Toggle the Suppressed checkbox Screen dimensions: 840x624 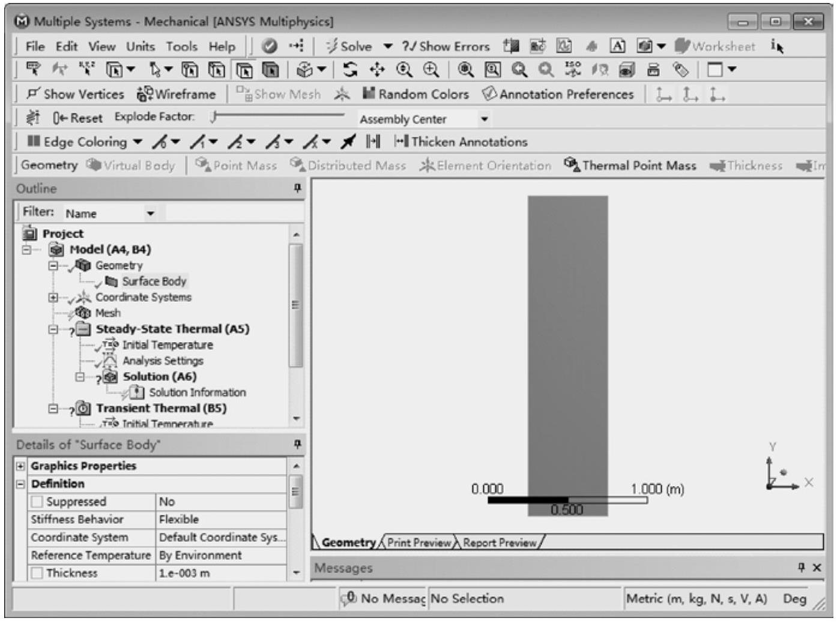pyautogui.click(x=37, y=502)
